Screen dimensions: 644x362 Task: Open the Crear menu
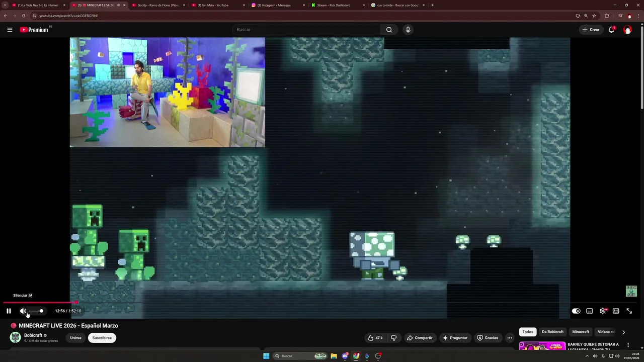click(591, 30)
